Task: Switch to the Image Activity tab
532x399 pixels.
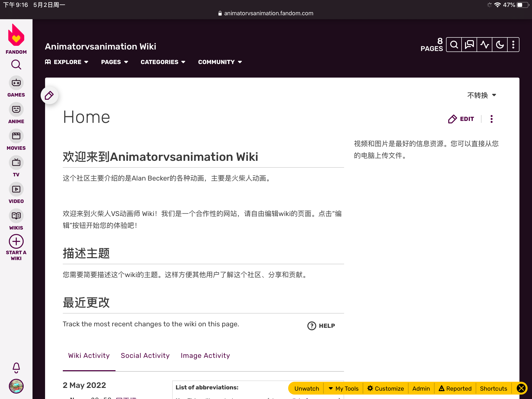Action: (205, 355)
